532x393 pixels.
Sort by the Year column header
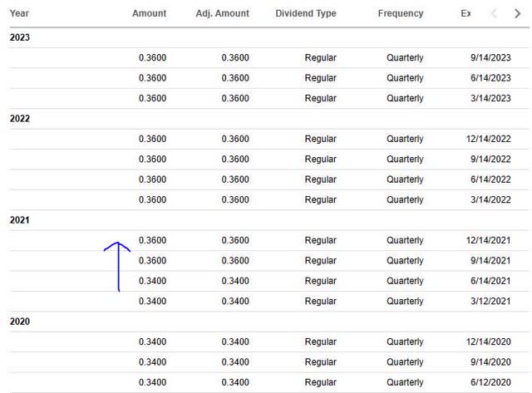coord(19,13)
